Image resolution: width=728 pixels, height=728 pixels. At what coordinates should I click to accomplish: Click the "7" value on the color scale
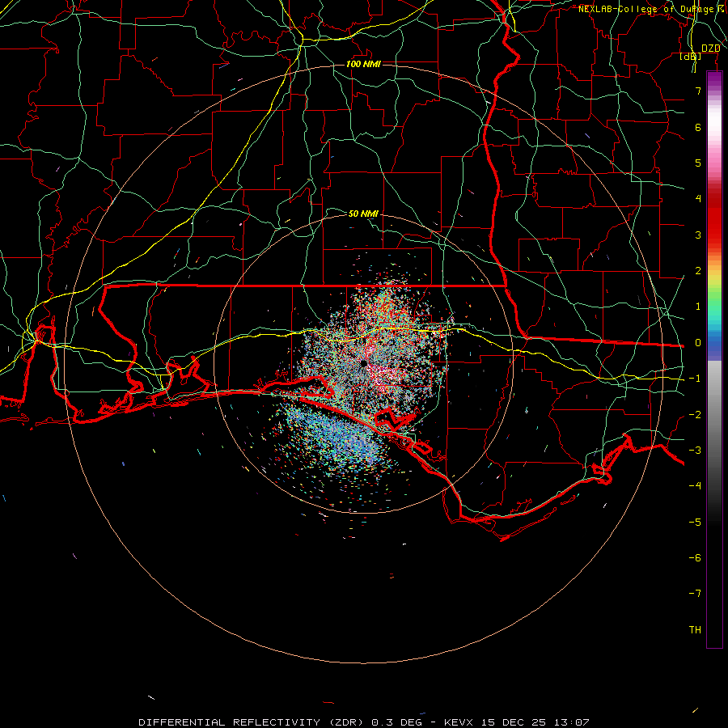(698, 91)
